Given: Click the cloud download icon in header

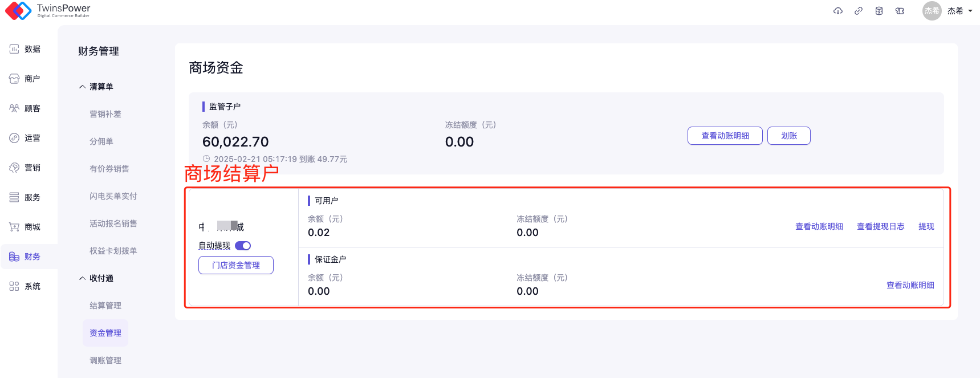Looking at the screenshot, I should (838, 11).
